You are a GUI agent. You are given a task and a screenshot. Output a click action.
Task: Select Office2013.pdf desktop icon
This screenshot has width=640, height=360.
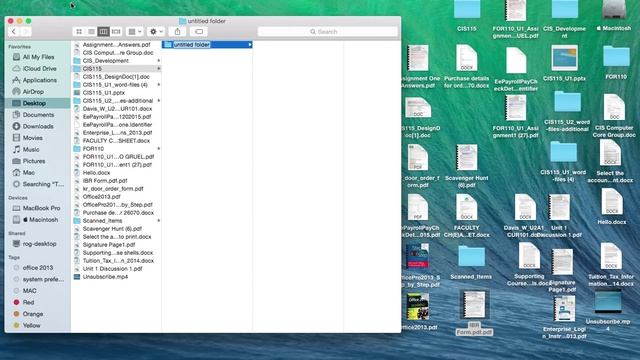click(x=418, y=307)
